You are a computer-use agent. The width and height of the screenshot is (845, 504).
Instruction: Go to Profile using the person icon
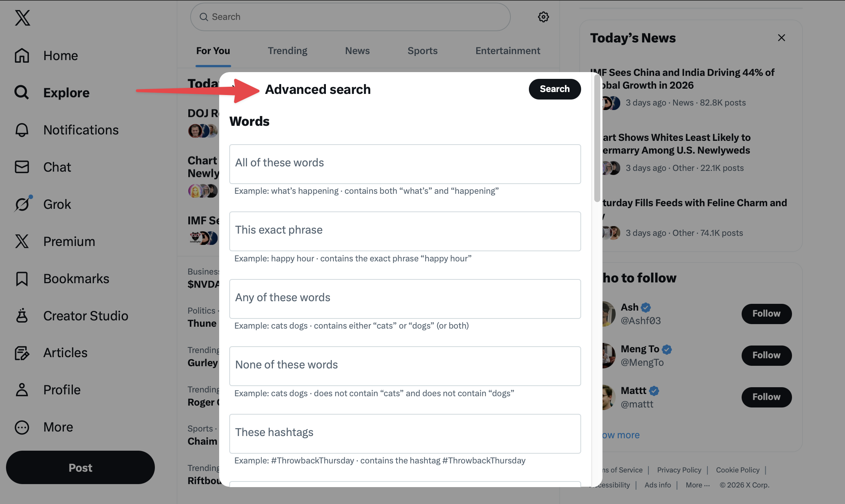click(21, 390)
